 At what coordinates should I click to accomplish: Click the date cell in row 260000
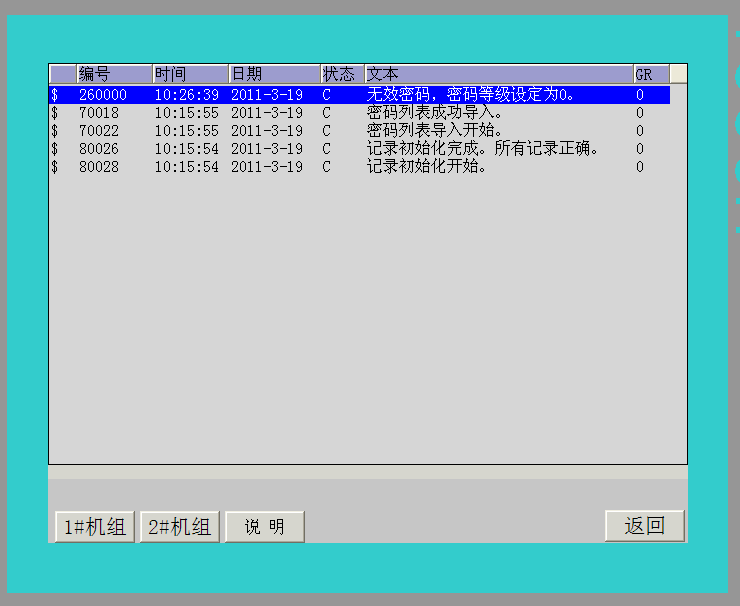click(x=267, y=95)
